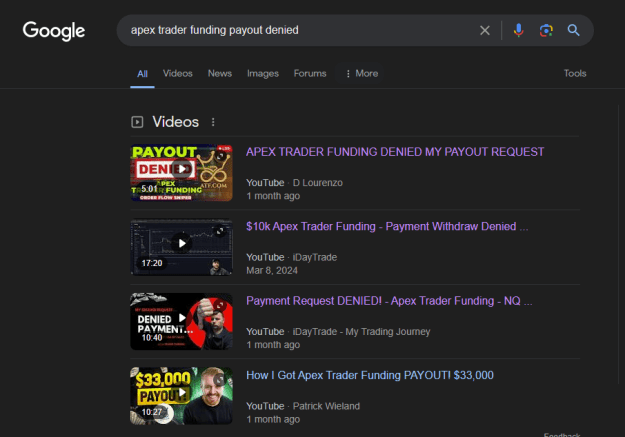Open search Tools options
The image size is (625, 437).
coord(575,73)
